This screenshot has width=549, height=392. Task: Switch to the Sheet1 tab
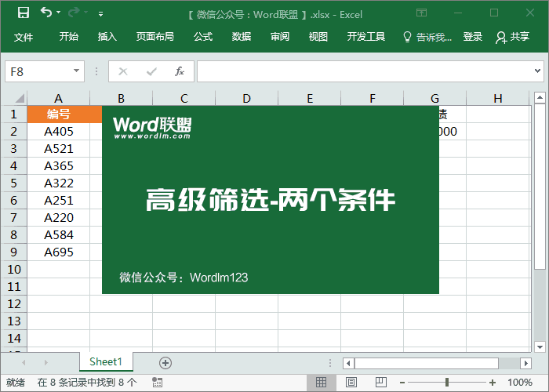click(x=106, y=361)
